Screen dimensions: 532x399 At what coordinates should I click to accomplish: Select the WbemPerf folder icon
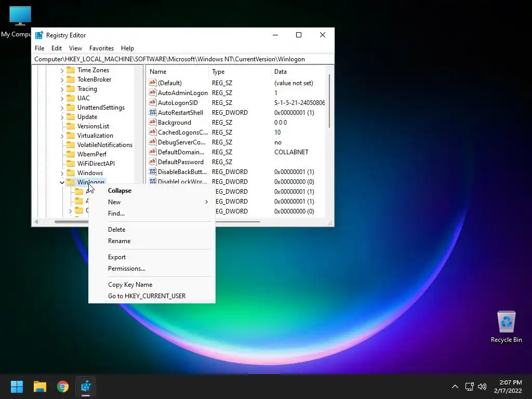71,154
